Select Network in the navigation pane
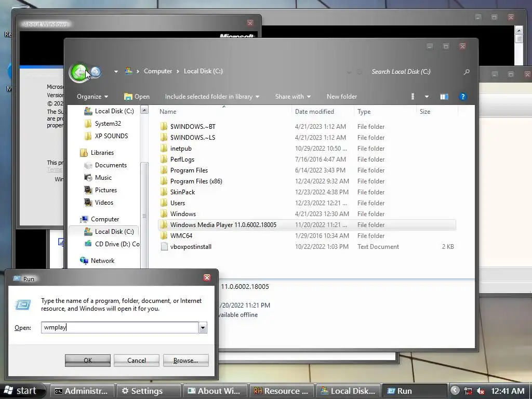532x399 pixels. click(x=102, y=261)
